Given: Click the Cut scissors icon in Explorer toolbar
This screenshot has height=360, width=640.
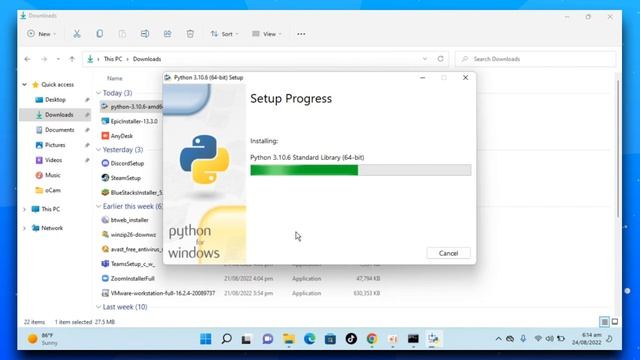Looking at the screenshot, I should pos(77,34).
